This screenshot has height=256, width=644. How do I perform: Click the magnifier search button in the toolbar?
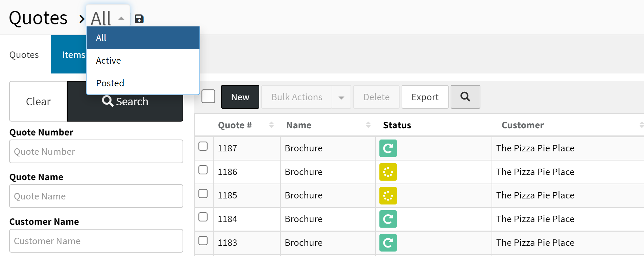coord(465,97)
